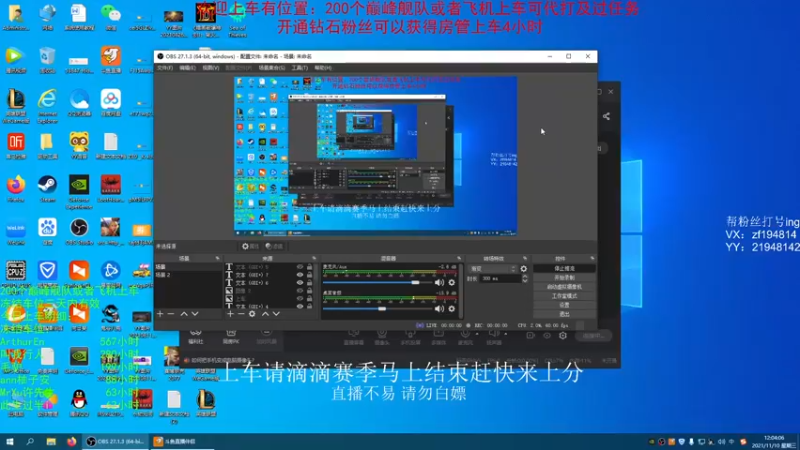Open 视图(V) menu in OBS
Image resolution: width=800 pixels, height=450 pixels.
pyautogui.click(x=211, y=68)
